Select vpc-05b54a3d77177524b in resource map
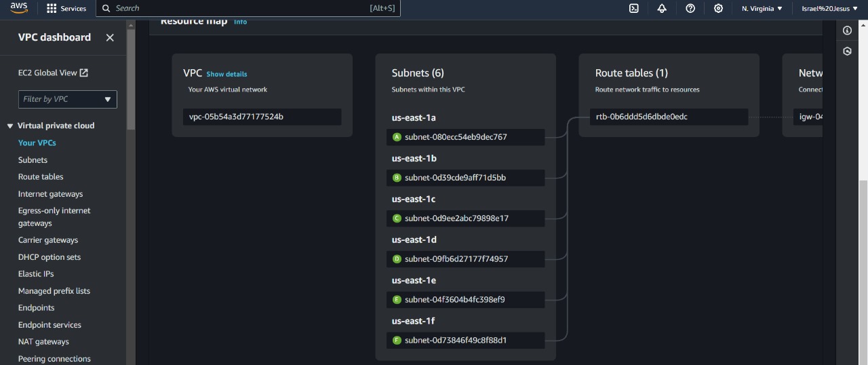The height and width of the screenshot is (365, 868). pos(262,117)
